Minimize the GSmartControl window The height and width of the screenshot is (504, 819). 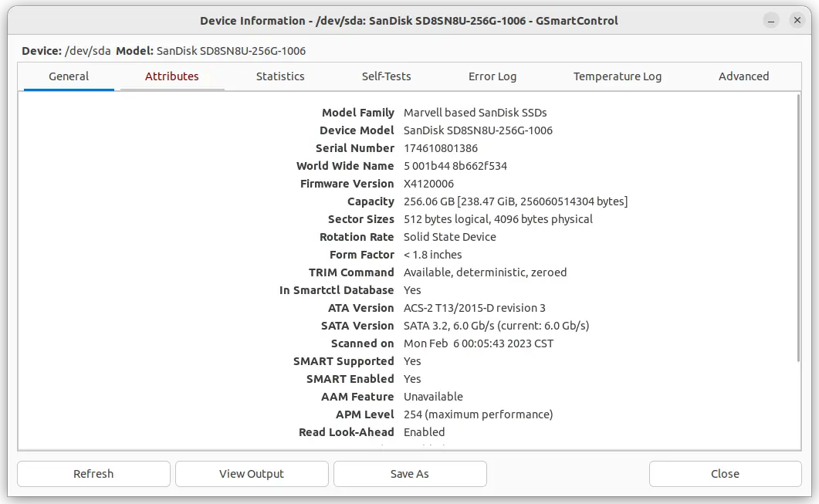pos(771,20)
